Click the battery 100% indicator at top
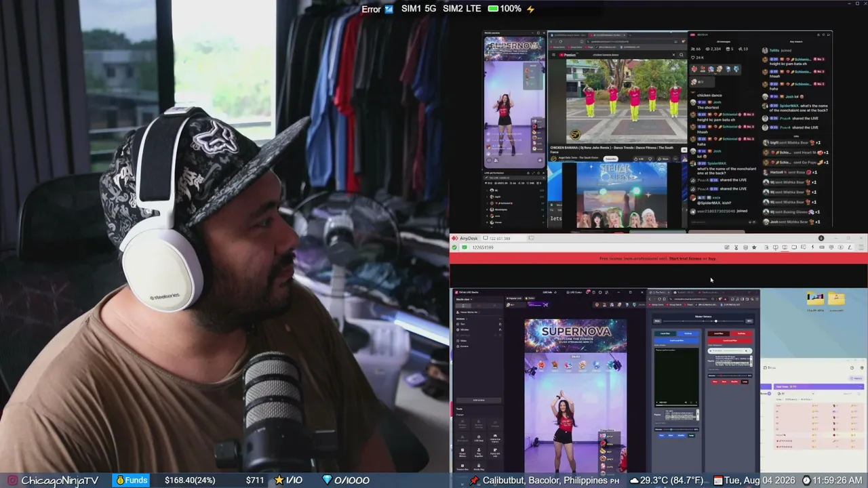The width and height of the screenshot is (868, 488). [505, 9]
